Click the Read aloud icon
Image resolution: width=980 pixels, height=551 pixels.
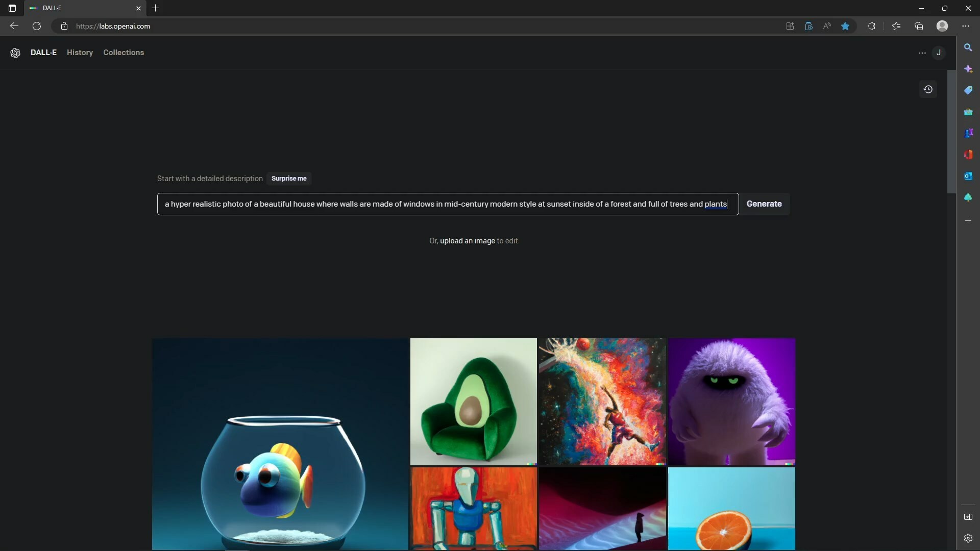(827, 26)
